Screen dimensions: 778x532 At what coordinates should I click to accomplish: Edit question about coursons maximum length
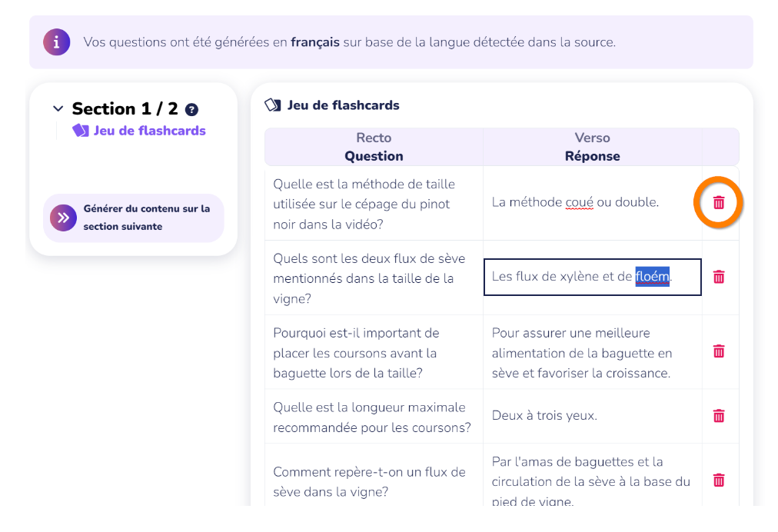pos(371,417)
